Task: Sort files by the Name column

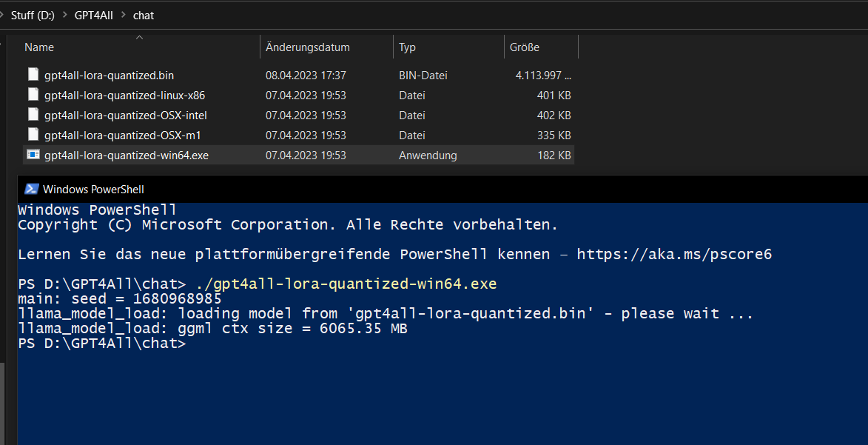Action: click(38, 47)
